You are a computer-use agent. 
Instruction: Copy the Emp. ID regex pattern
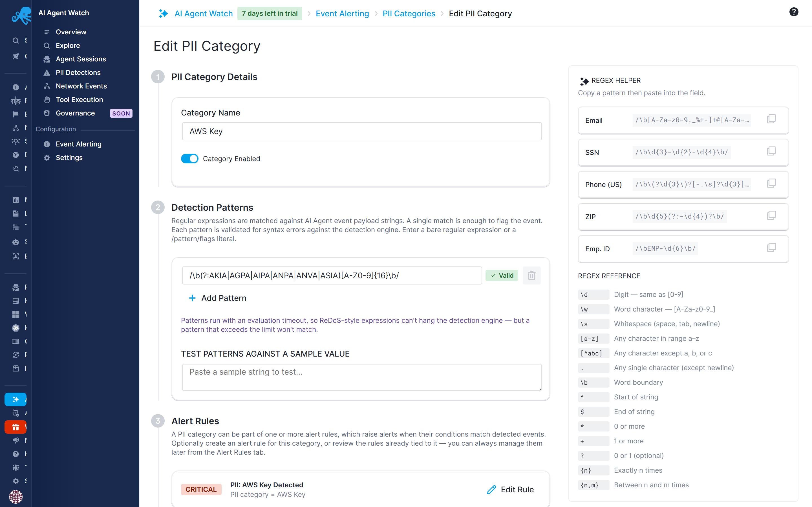tap(771, 248)
